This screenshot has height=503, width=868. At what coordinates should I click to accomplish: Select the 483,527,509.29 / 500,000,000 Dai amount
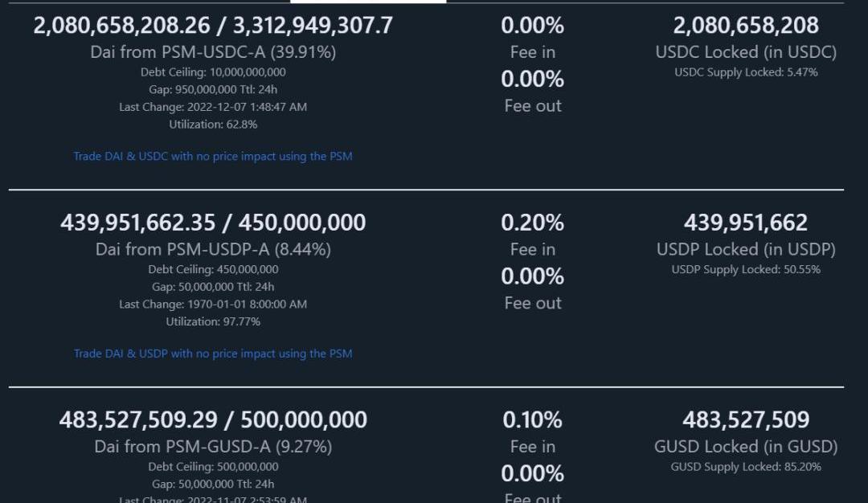pos(213,420)
